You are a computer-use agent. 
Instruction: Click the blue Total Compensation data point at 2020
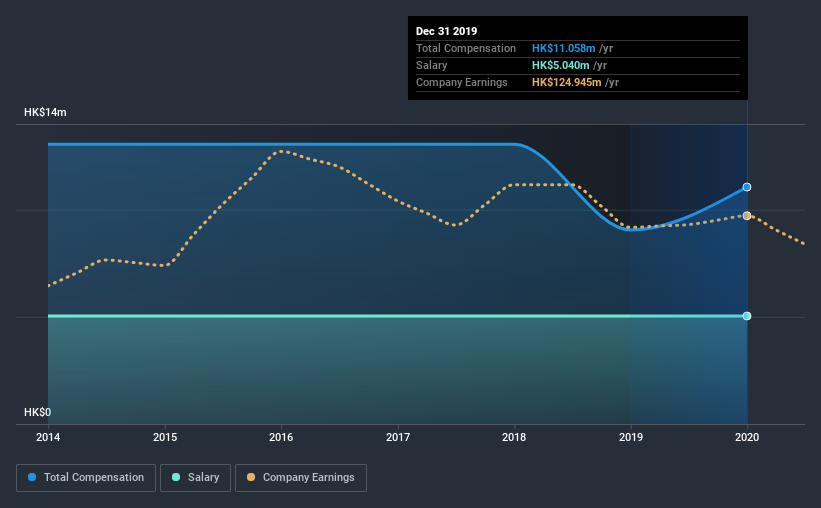[x=747, y=187]
